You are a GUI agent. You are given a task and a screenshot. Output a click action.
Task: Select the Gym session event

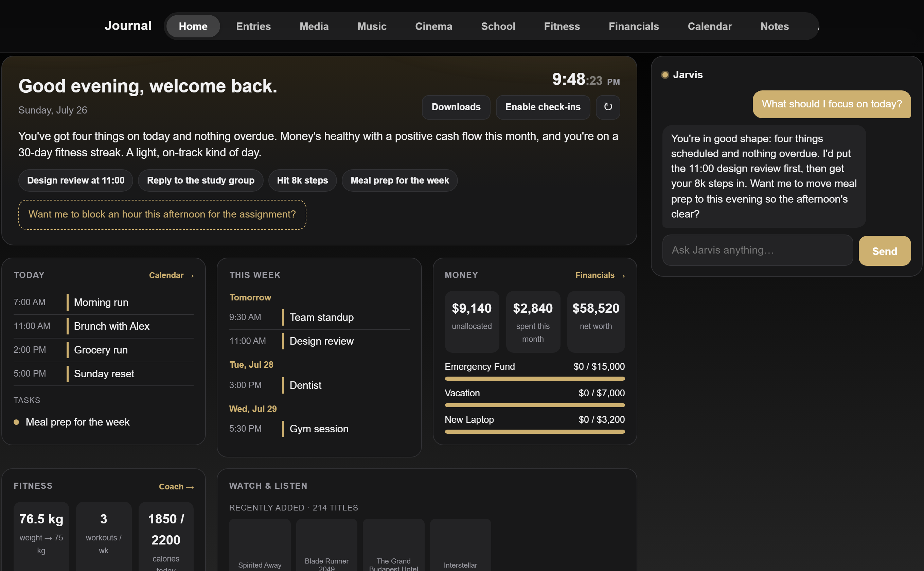click(319, 429)
